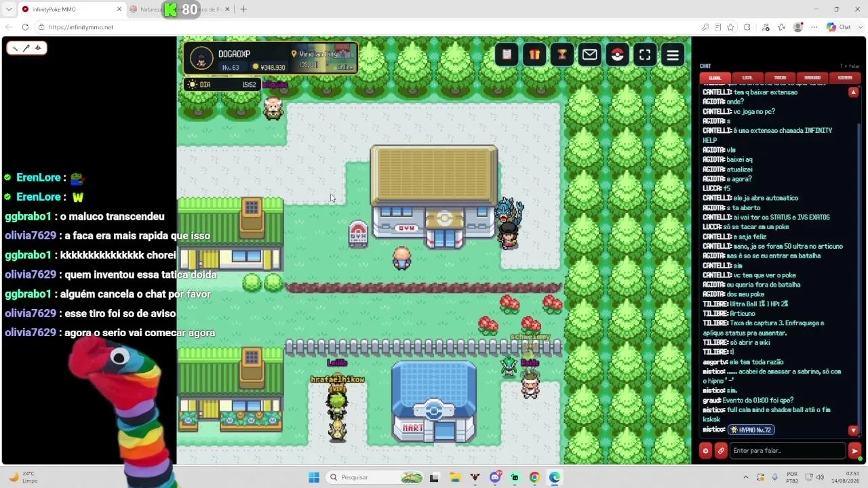Open File Explorer from the taskbar
868x488 pixels.
[x=454, y=477]
